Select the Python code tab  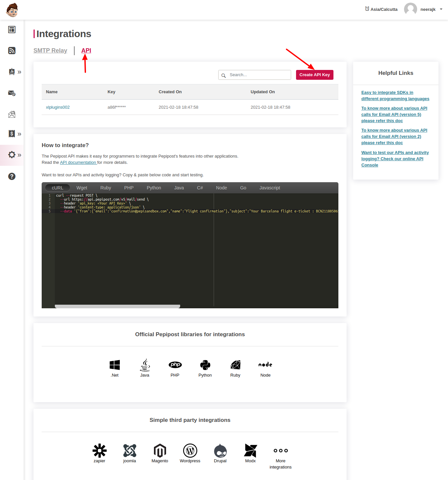coord(154,188)
